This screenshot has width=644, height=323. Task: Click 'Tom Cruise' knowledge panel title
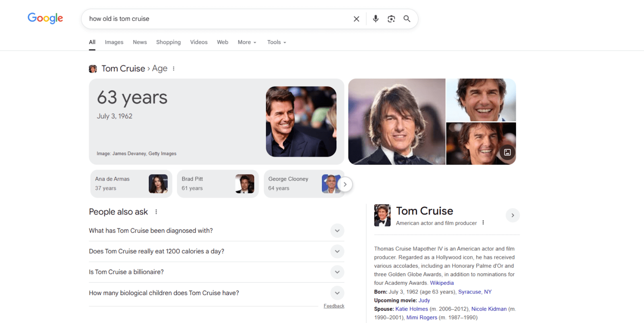click(x=425, y=211)
